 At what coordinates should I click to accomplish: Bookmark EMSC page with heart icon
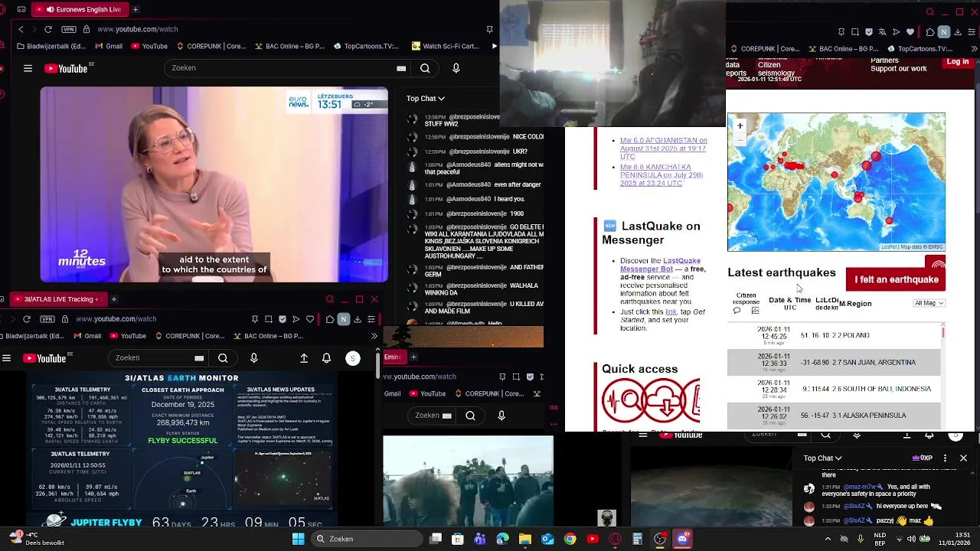click(910, 32)
